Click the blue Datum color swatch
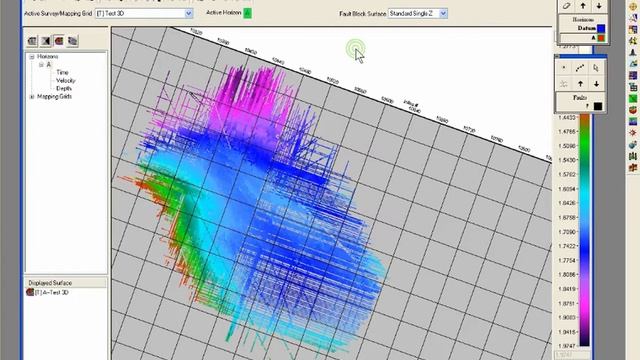The image size is (640, 360). [601, 29]
